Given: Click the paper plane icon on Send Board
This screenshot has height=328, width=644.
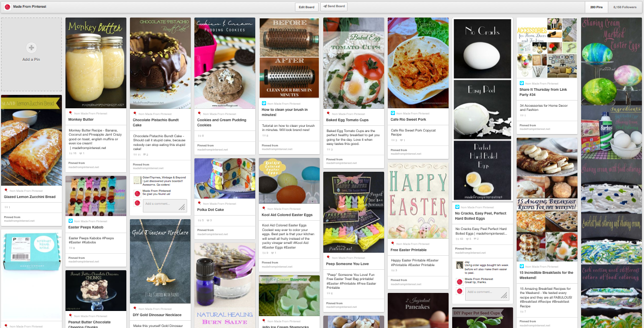Looking at the screenshot, I should point(324,7).
